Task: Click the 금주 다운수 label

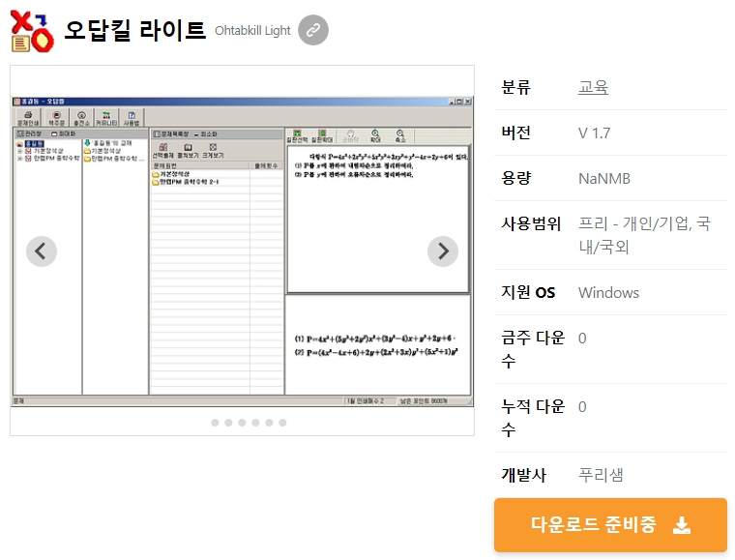Action: pos(533,349)
